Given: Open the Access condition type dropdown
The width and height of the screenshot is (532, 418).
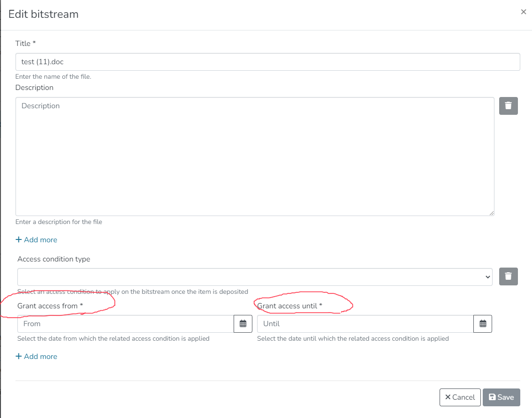Looking at the screenshot, I should [255, 276].
